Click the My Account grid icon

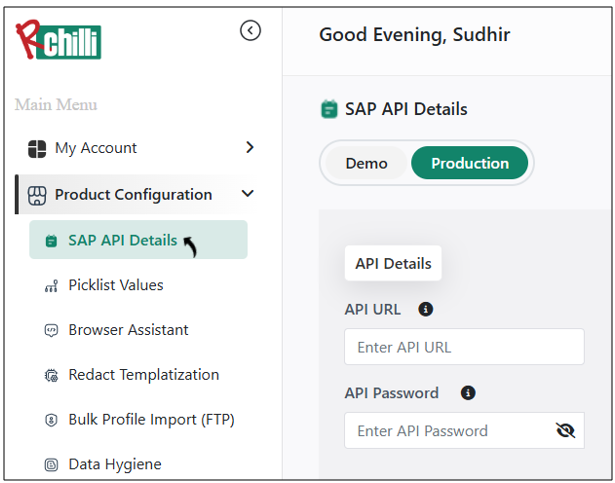click(x=37, y=148)
